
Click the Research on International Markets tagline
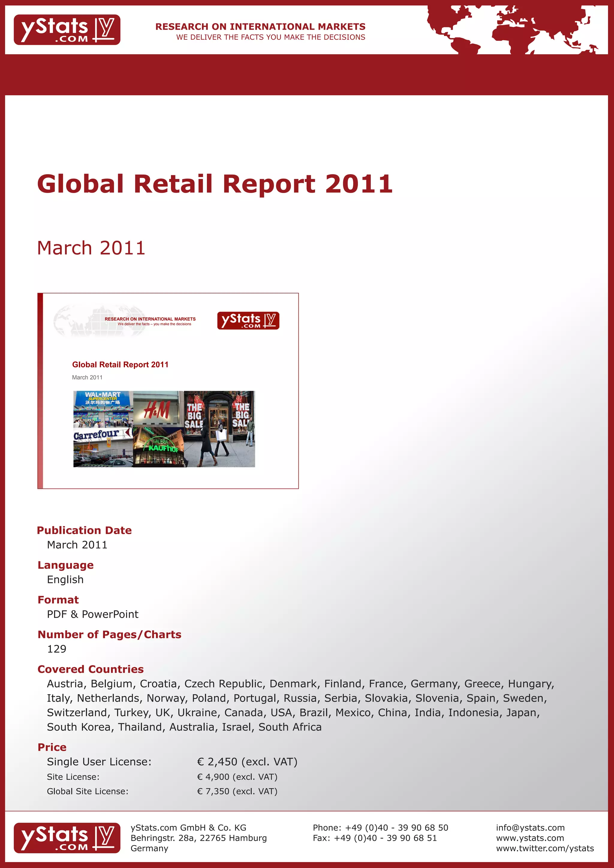tap(260, 27)
